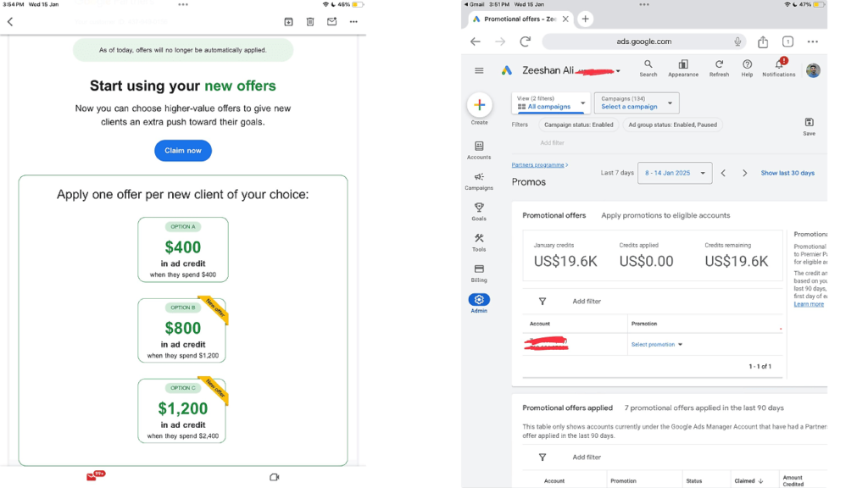Go forward in the browser

(x=500, y=42)
